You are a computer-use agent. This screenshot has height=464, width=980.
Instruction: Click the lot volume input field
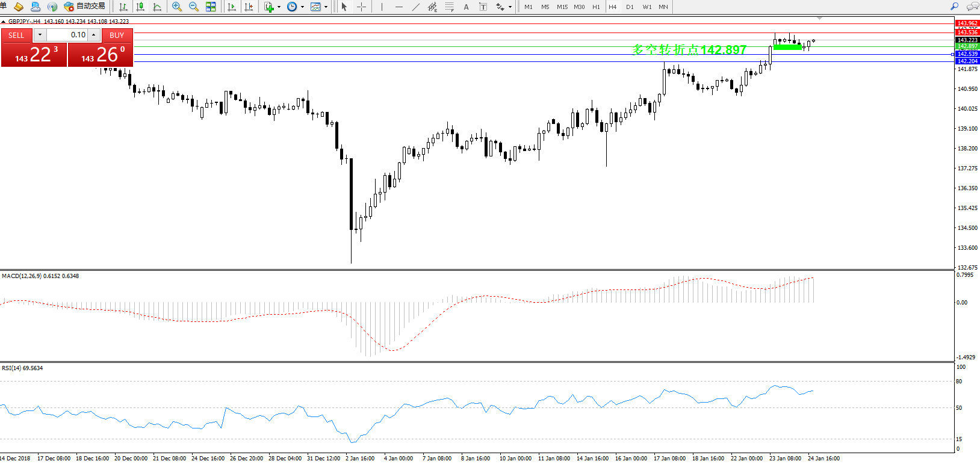pyautogui.click(x=67, y=35)
